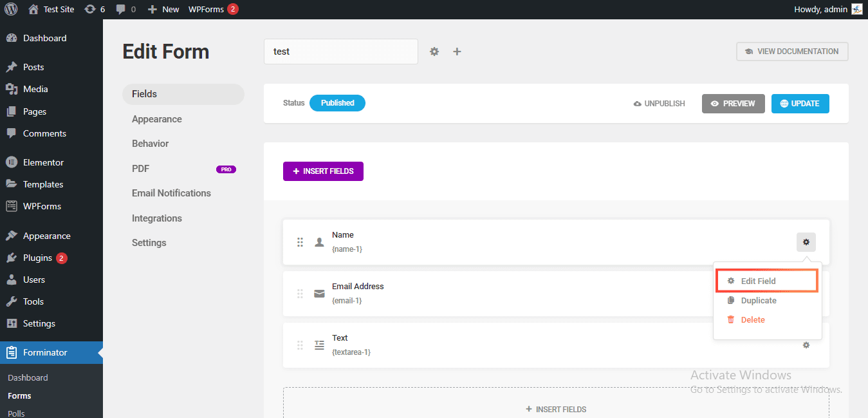Click the form title input reading 'test'

point(340,52)
